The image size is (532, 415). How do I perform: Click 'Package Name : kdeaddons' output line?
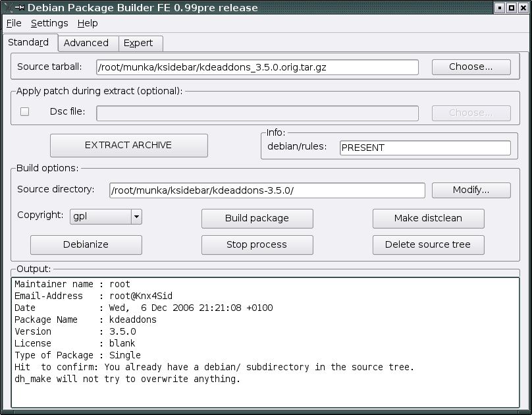point(86,319)
